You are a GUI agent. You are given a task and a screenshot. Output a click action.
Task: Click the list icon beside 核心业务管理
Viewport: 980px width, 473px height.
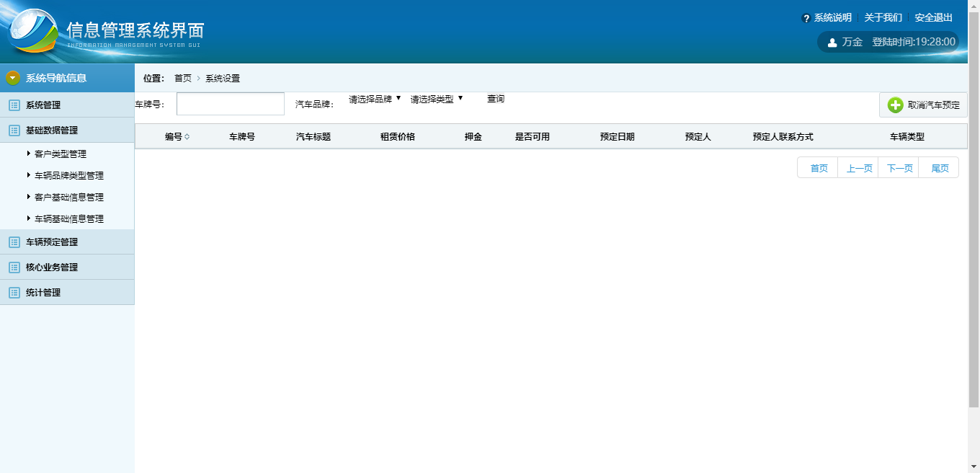click(x=14, y=268)
